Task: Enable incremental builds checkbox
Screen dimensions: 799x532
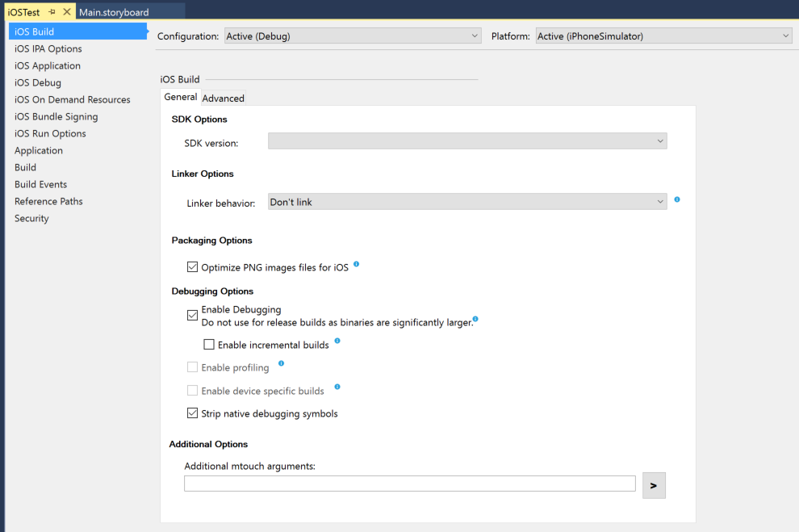Action: tap(209, 345)
